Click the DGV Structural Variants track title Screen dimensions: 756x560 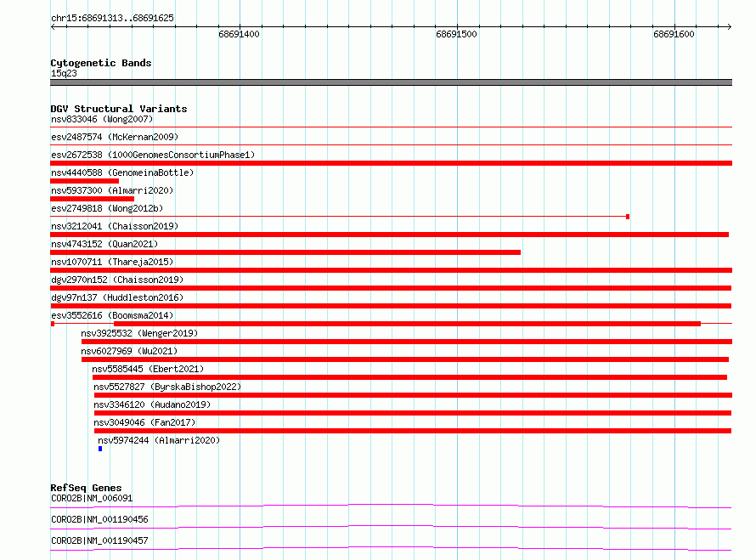119,109
